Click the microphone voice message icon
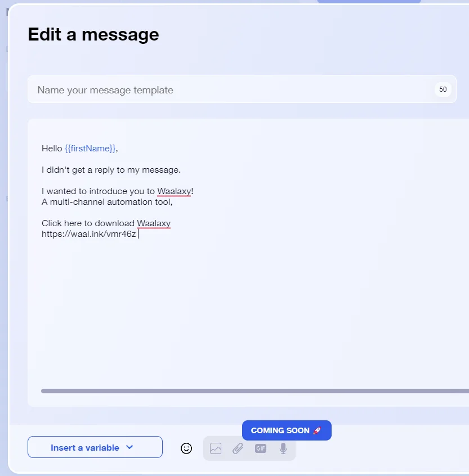The image size is (469, 476). 283,448
